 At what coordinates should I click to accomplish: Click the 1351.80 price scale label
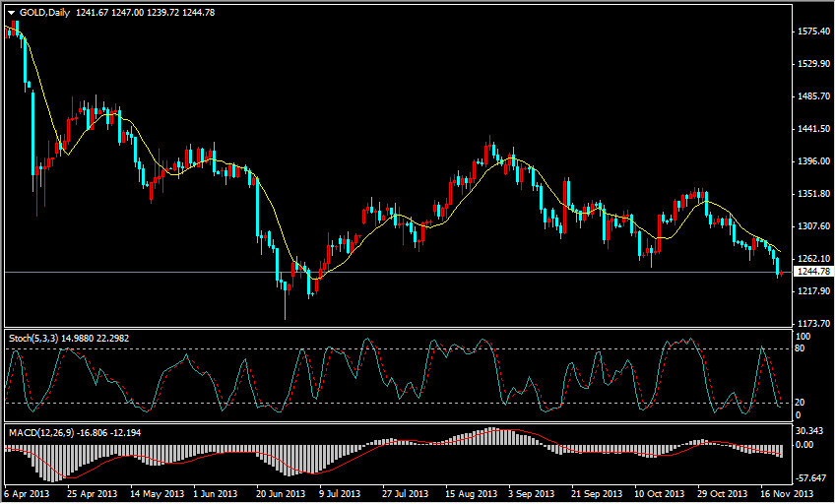pyautogui.click(x=813, y=194)
